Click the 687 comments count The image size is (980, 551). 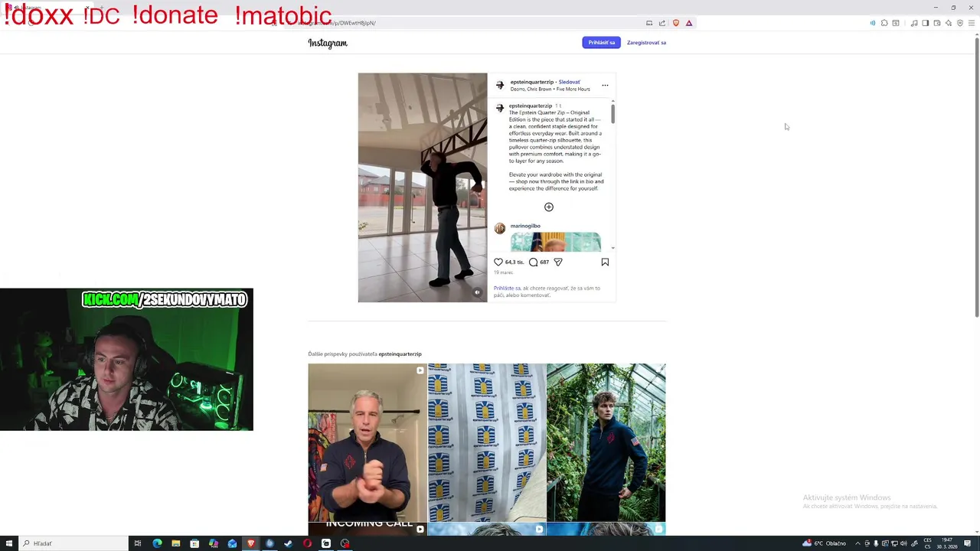click(x=544, y=262)
